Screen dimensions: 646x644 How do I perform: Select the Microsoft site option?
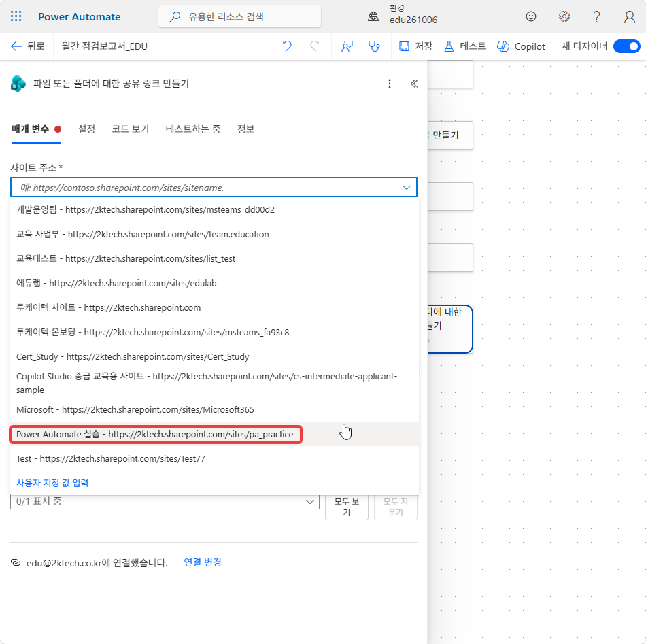[214, 409]
